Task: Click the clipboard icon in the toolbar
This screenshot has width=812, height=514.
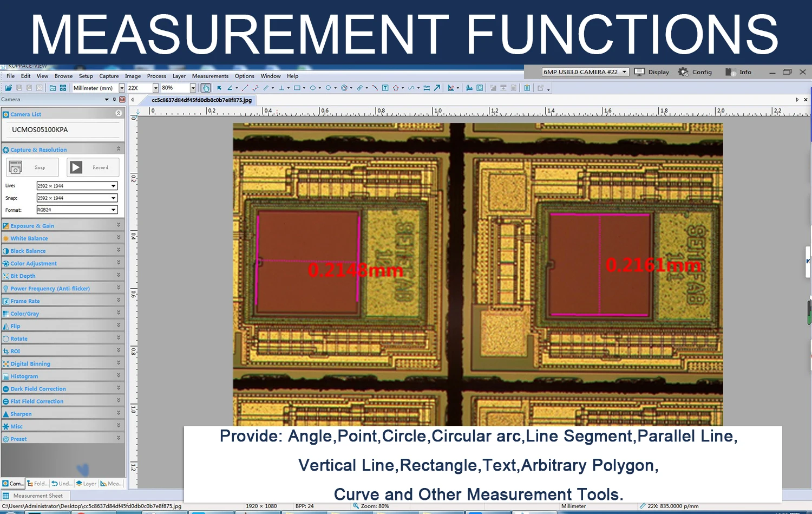Action: (x=527, y=88)
